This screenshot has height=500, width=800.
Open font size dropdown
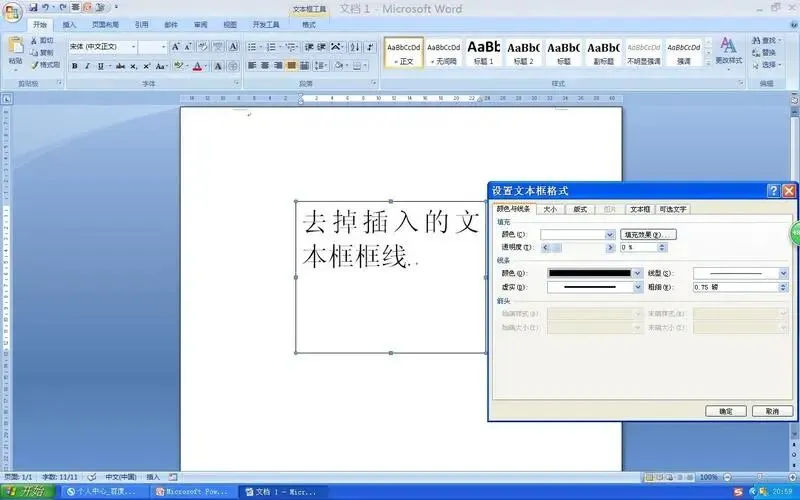pyautogui.click(x=164, y=47)
